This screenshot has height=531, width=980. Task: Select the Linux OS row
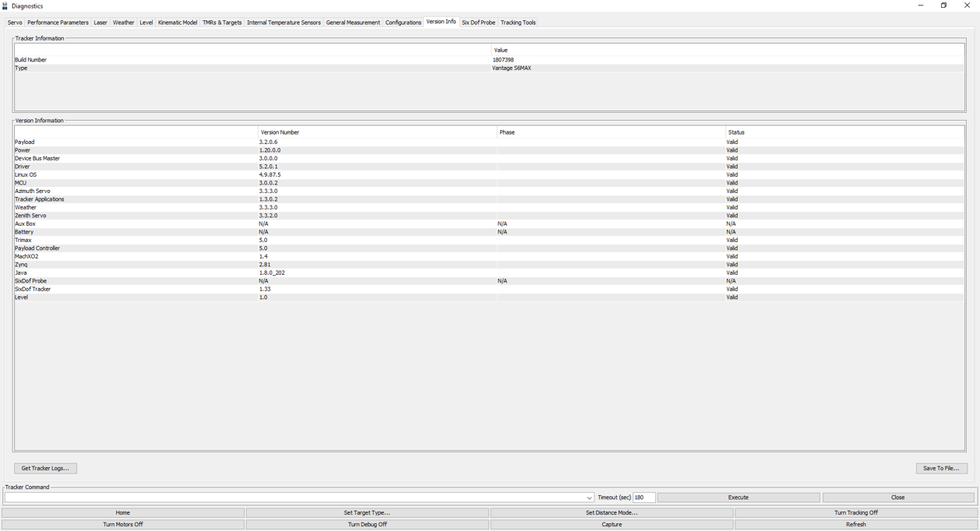pos(26,175)
